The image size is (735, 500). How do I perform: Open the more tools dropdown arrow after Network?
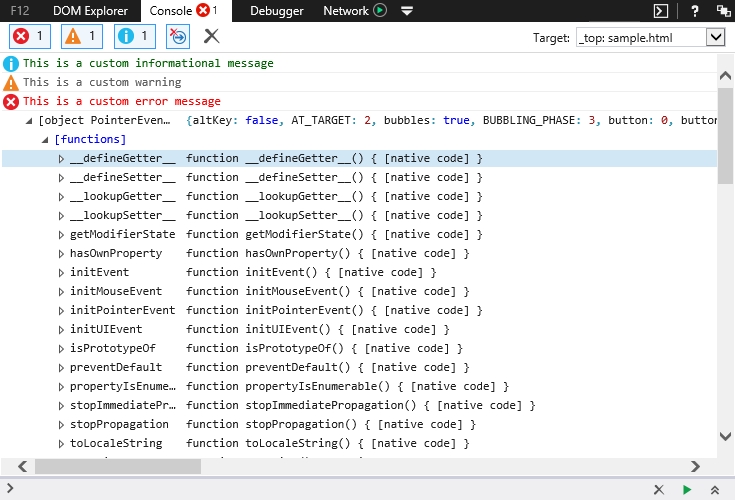[x=406, y=11]
